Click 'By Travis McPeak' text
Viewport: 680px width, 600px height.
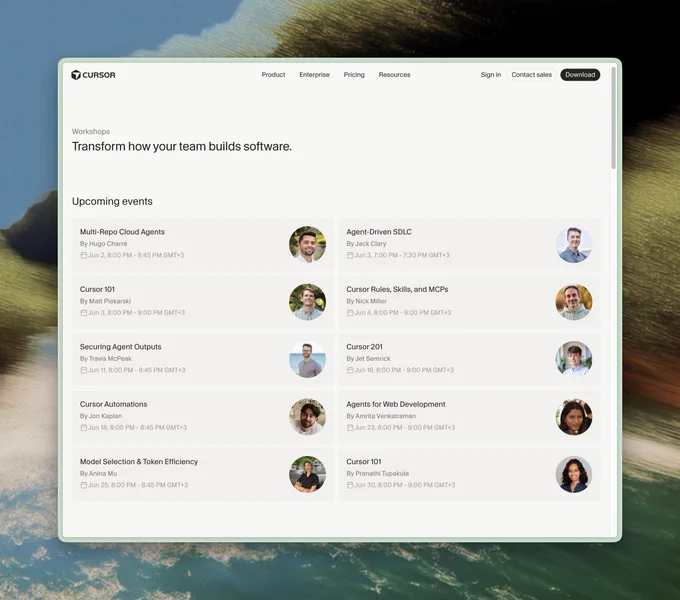(106, 359)
